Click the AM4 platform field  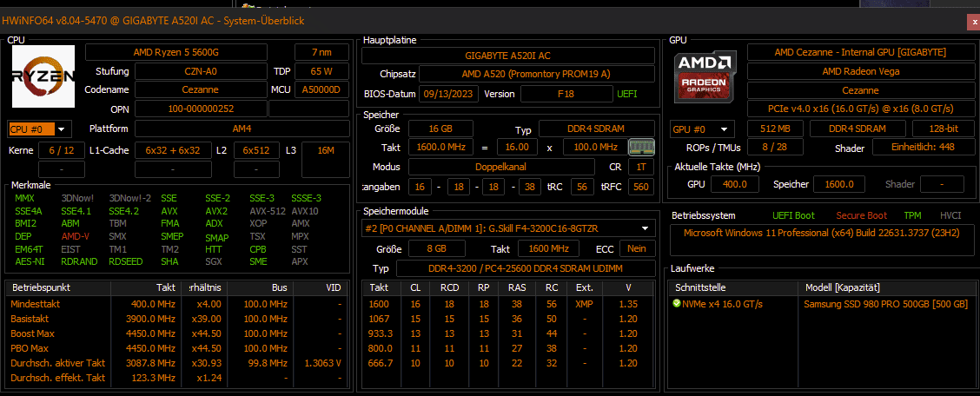click(x=242, y=129)
